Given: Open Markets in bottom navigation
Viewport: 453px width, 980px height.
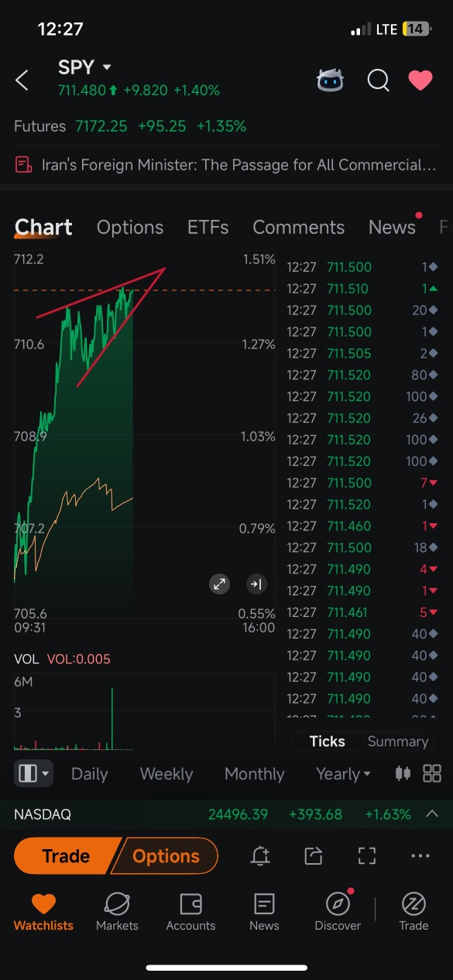Looking at the screenshot, I should pos(117,912).
